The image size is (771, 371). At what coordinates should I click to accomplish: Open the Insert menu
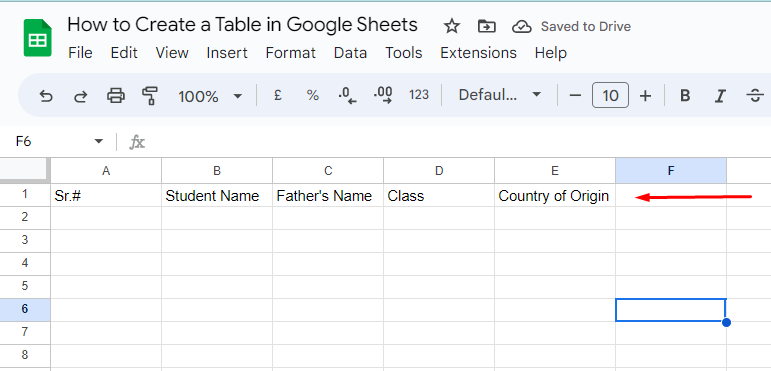227,53
